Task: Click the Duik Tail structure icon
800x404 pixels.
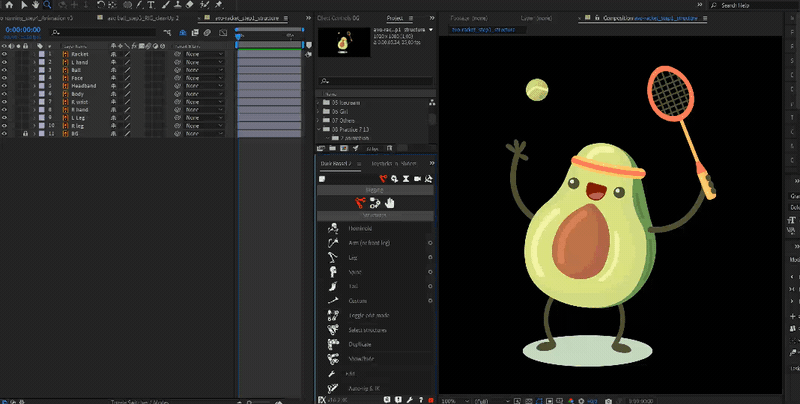Action: pos(333,285)
